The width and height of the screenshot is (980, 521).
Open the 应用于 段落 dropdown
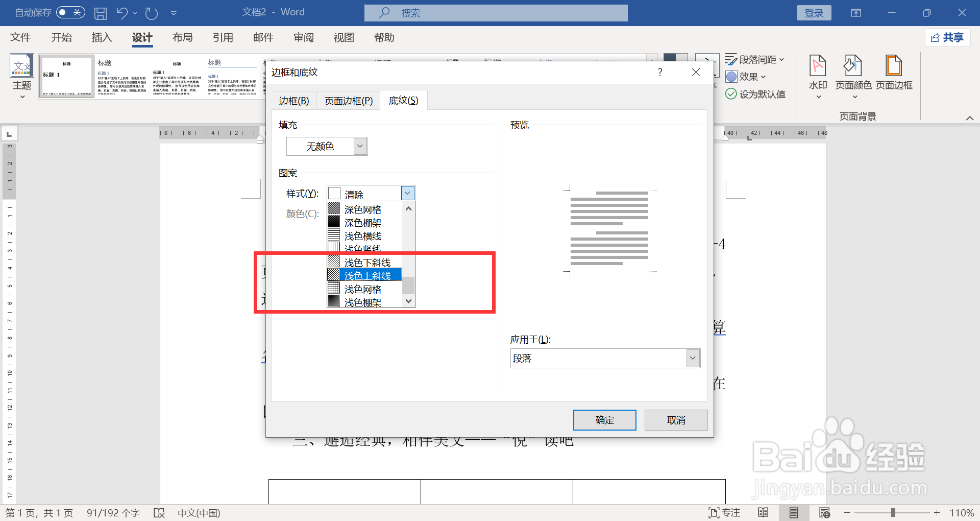605,358
